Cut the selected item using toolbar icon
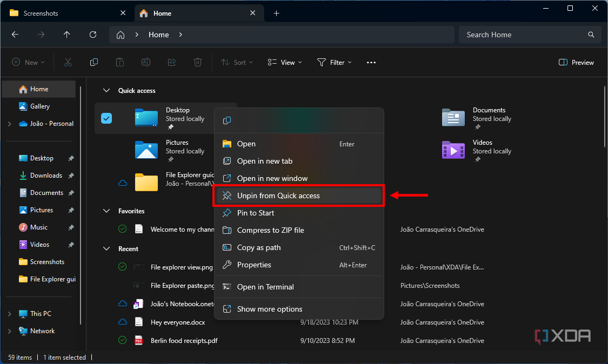This screenshot has width=608, height=364. [68, 62]
